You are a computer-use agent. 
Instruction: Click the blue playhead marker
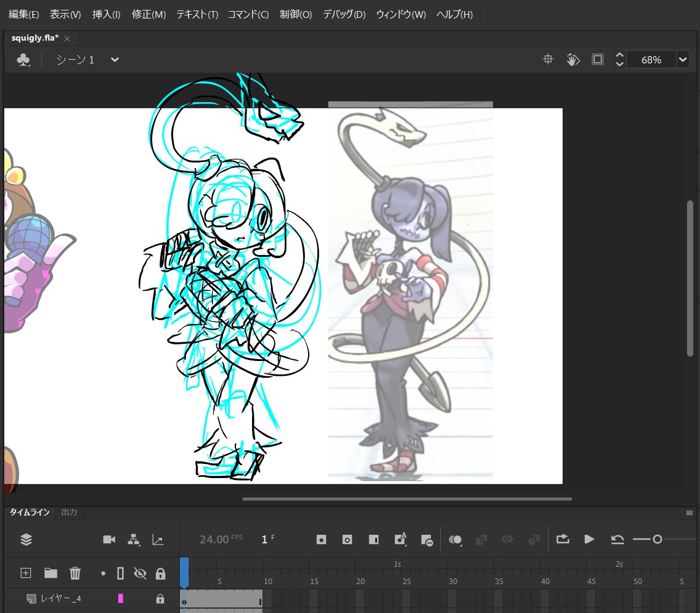tap(184, 572)
